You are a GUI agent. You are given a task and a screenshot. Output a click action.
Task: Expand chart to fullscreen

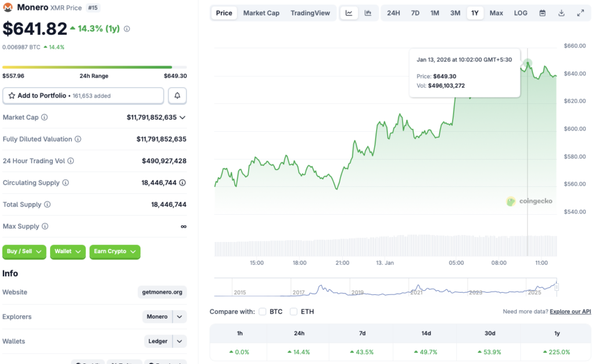coord(580,12)
